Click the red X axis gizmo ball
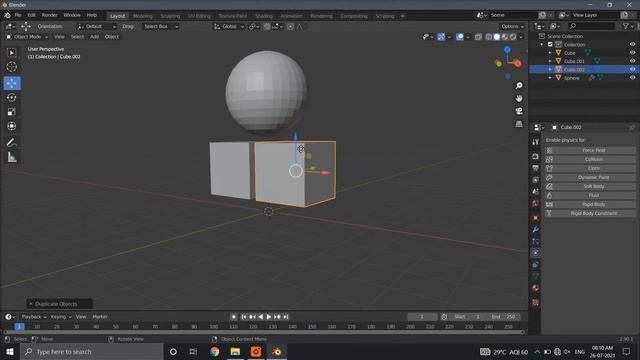This screenshot has height=360, width=640. (518, 63)
